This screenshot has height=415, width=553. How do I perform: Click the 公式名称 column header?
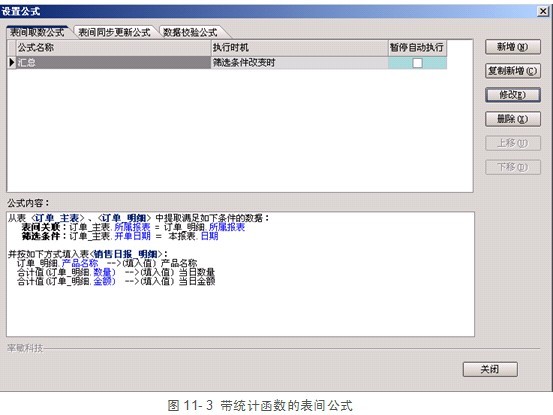pos(113,48)
